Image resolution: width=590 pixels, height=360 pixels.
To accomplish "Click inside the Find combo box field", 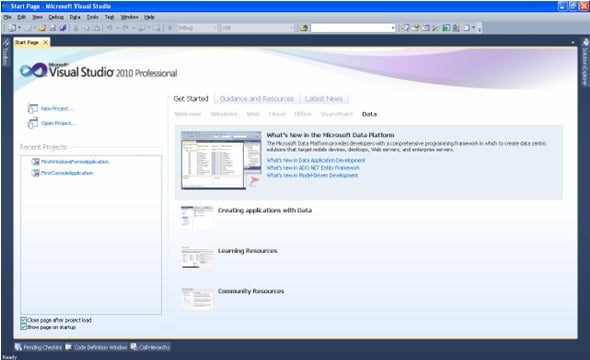I will click(x=350, y=28).
